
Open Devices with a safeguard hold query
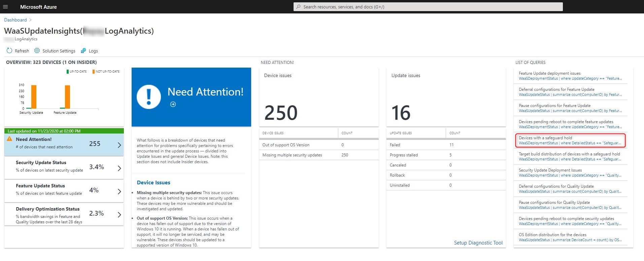click(570, 140)
